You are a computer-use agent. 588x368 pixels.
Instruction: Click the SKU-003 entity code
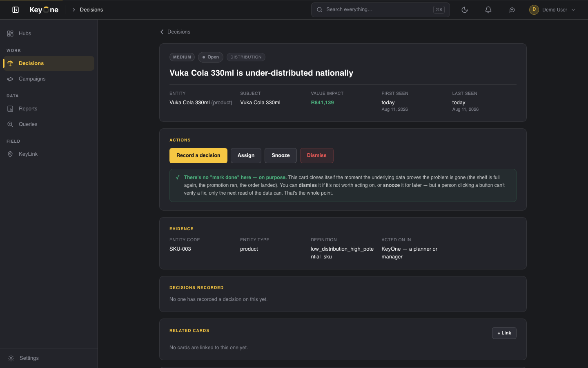click(180, 249)
